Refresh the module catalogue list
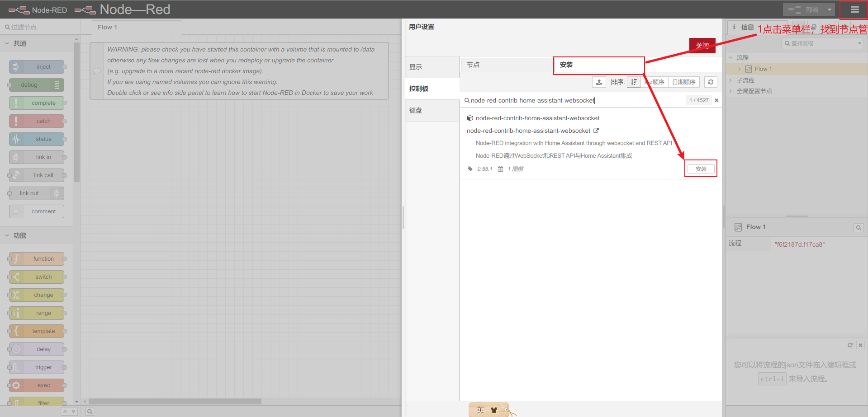Viewport: 868px width, 417px height. pos(711,82)
